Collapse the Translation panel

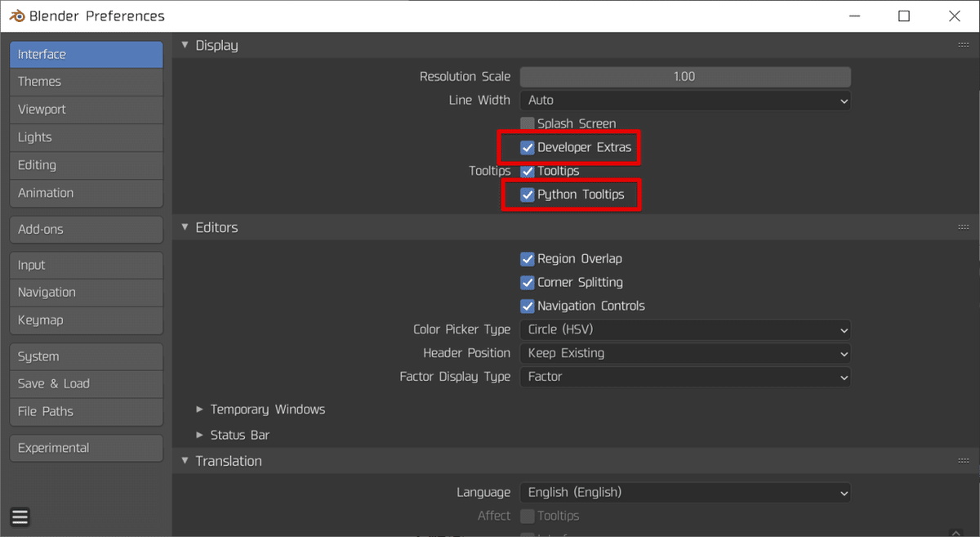tap(185, 461)
